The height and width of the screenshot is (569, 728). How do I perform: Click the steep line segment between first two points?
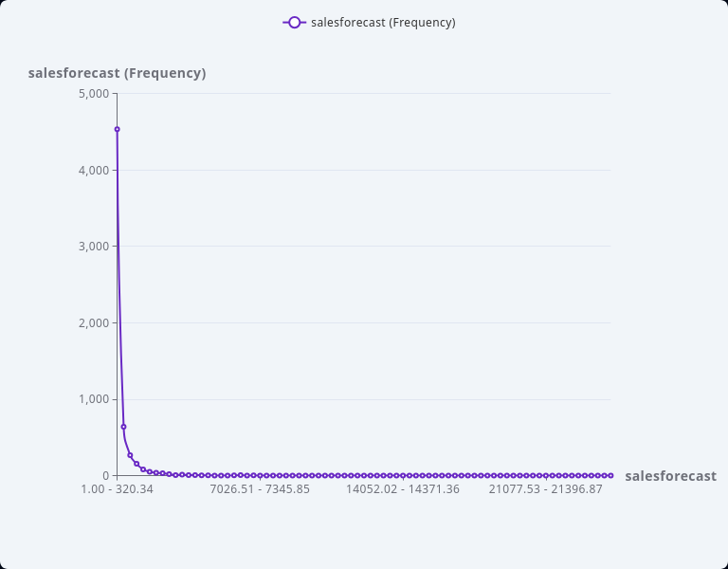pos(119,284)
